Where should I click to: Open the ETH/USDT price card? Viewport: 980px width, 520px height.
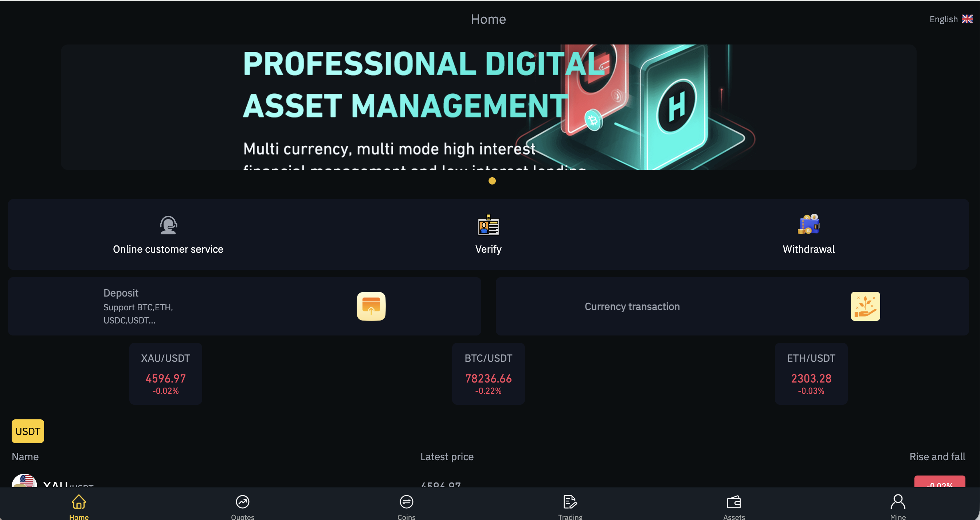click(811, 373)
